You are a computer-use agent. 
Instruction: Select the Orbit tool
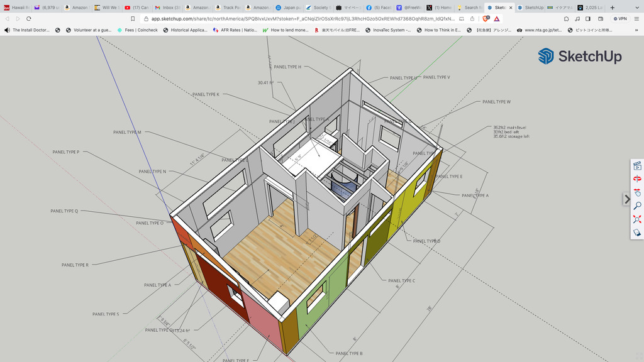[x=636, y=179]
